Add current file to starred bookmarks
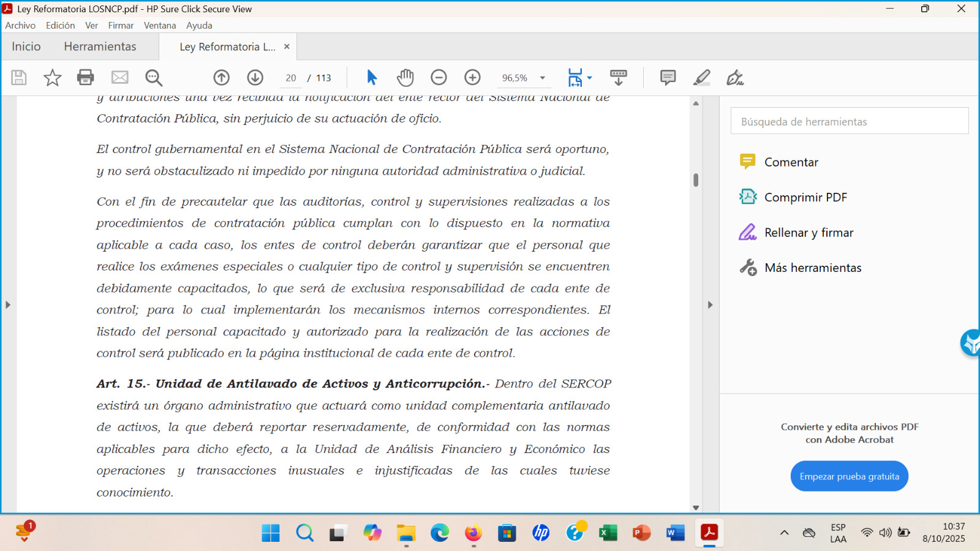Screen dimensions: 980x551 53,78
